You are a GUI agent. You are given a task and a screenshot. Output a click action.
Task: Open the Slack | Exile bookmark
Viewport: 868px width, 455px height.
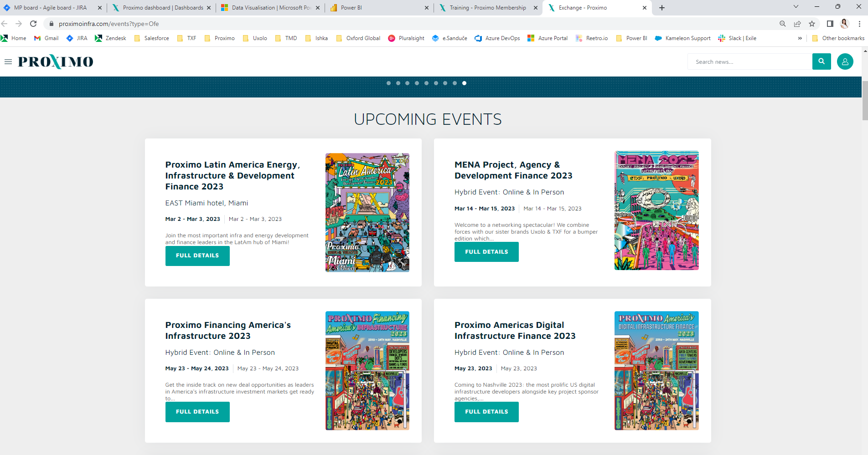pyautogui.click(x=737, y=38)
